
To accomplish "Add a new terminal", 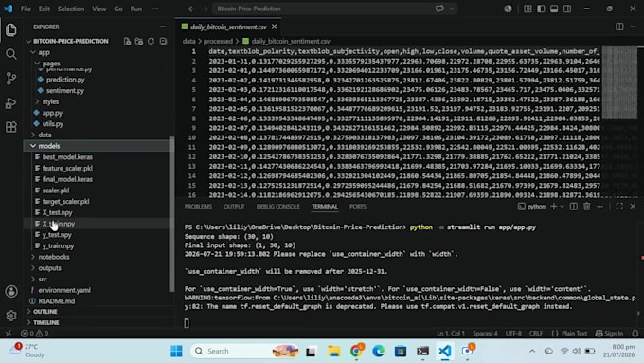I will [554, 207].
